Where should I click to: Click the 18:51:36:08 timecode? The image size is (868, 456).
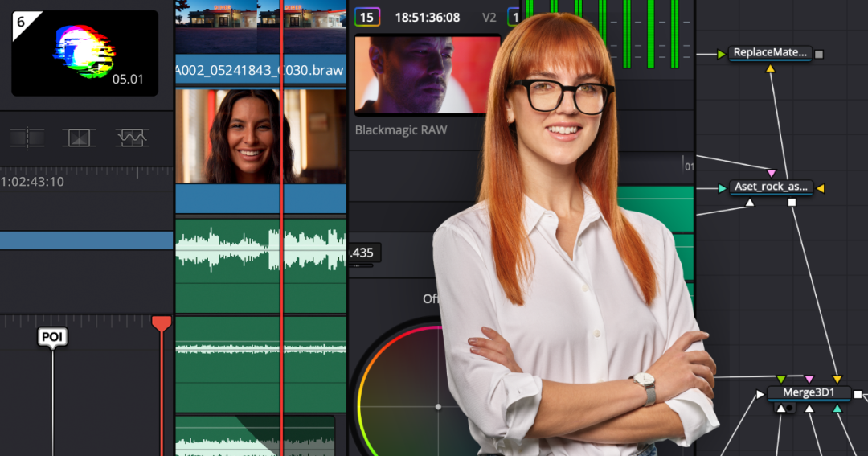428,18
